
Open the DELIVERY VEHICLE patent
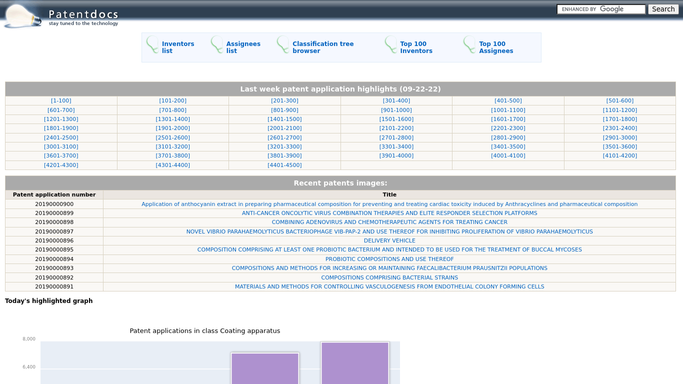point(389,241)
